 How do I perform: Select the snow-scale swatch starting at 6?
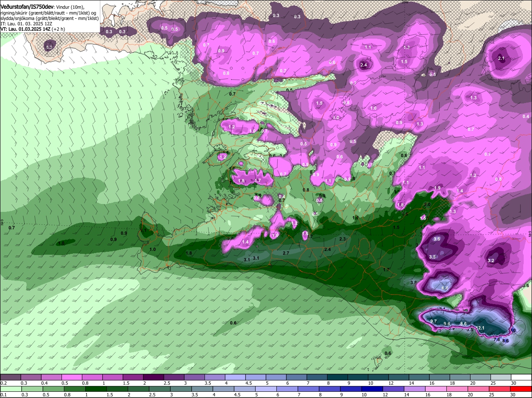click(296, 377)
